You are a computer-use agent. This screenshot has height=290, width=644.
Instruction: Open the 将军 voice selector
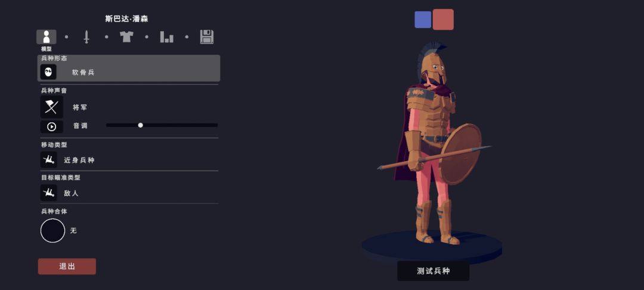click(80, 107)
